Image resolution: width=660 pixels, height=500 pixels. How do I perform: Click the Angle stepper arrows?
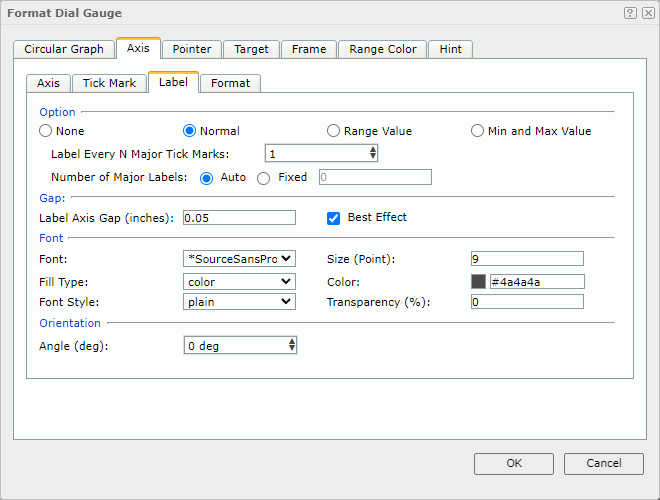tap(291, 345)
